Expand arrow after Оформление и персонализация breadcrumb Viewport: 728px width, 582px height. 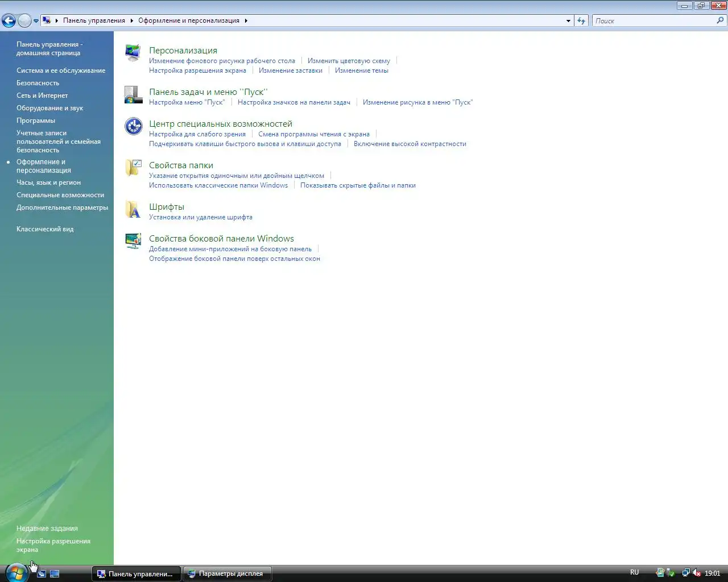coord(246,20)
